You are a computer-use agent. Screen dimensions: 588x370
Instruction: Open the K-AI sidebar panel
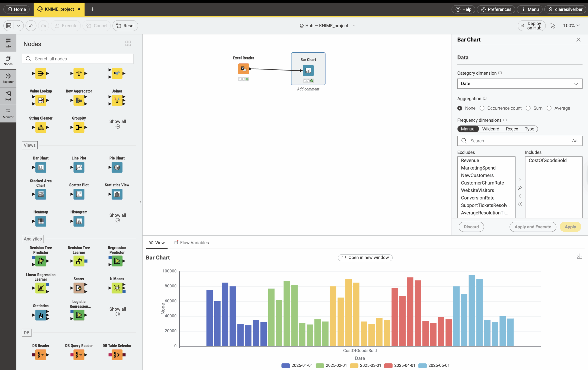8,96
